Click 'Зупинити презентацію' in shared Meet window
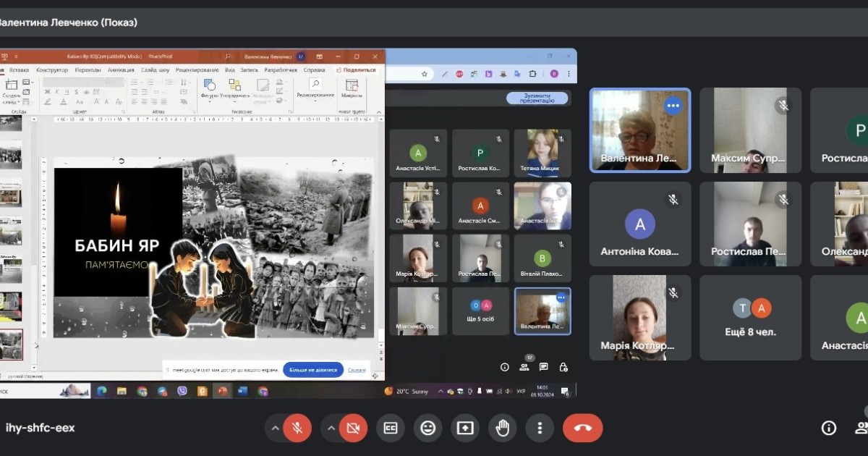Screen dimensions: 868x456 tap(537, 98)
